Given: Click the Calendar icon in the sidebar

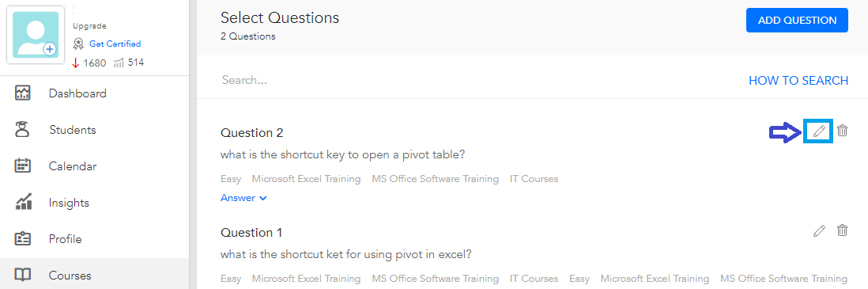Looking at the screenshot, I should [23, 165].
